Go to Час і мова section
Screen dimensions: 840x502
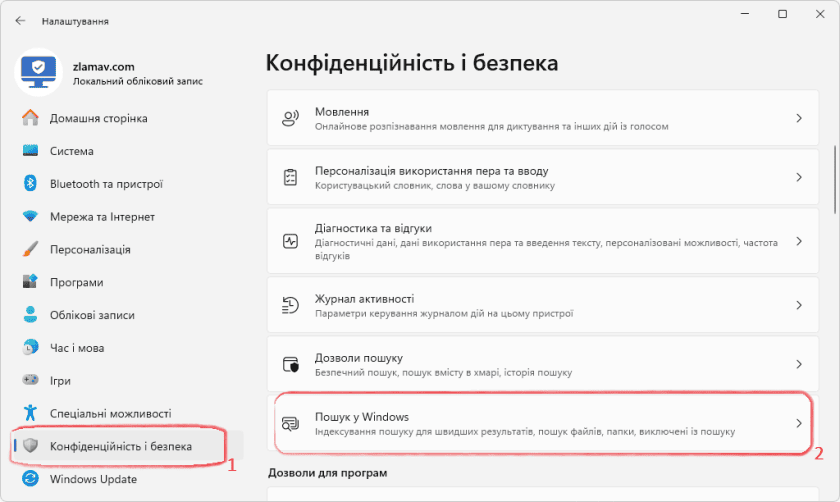(128, 348)
